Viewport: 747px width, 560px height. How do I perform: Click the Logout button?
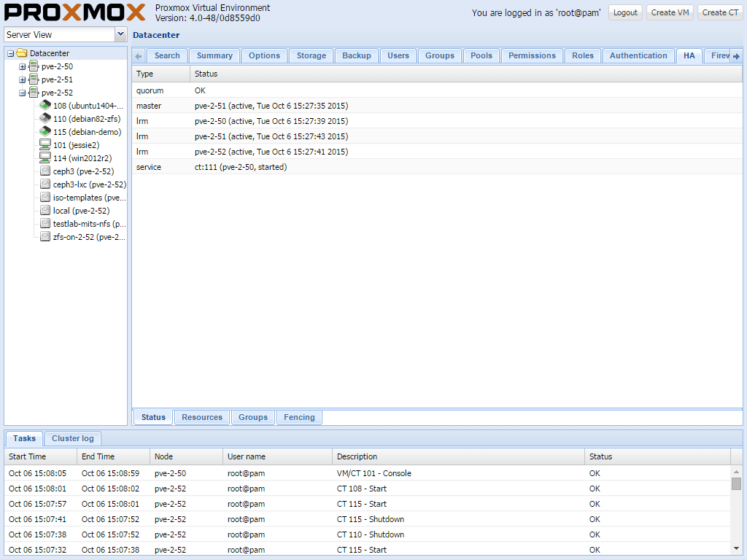(625, 12)
